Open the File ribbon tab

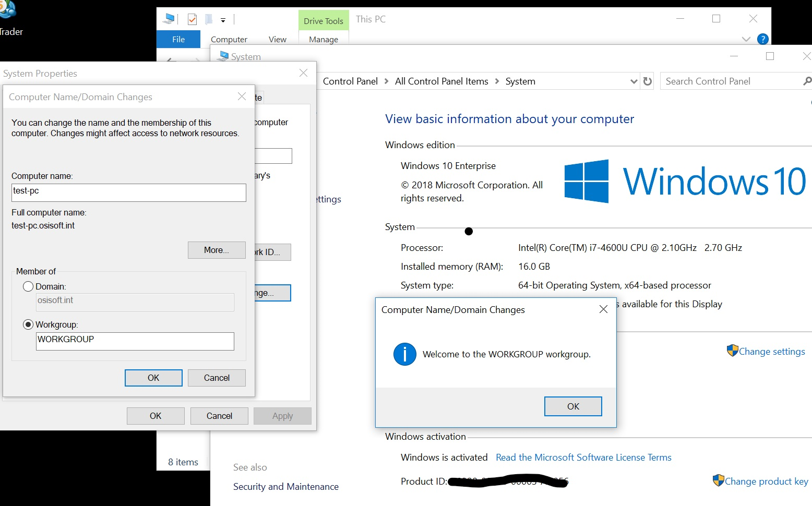pos(178,39)
